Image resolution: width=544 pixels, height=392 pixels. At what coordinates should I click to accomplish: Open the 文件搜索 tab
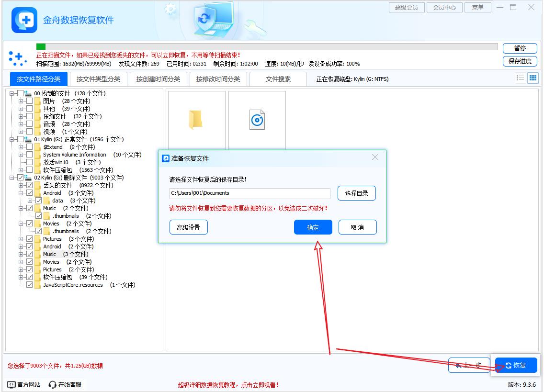tap(278, 79)
